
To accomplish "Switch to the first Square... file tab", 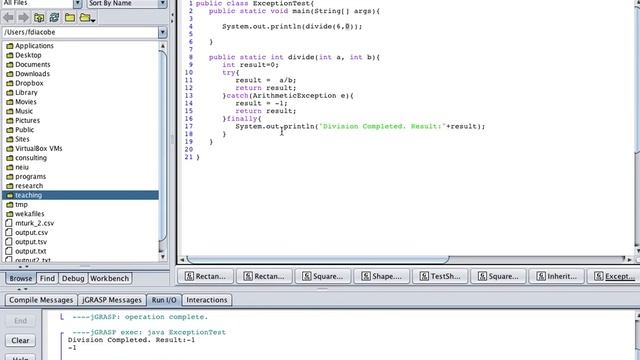I will tap(323, 276).
